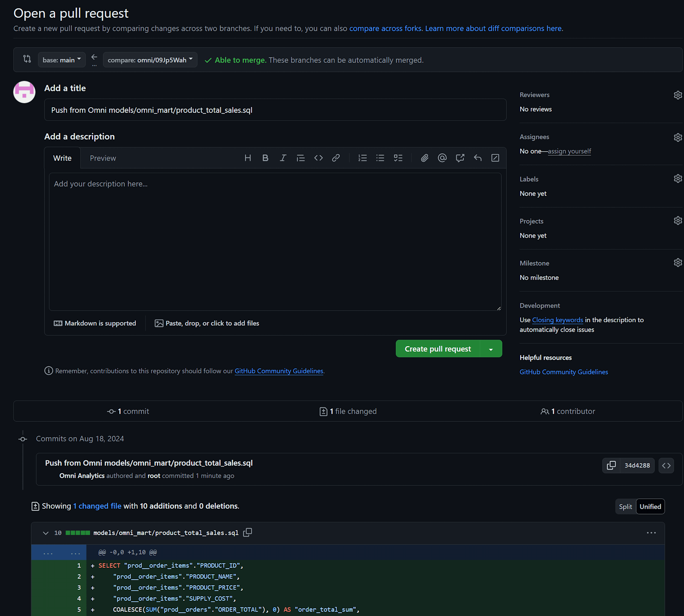The image size is (684, 616).
Task: Insert a heading in description
Action: [x=248, y=158]
